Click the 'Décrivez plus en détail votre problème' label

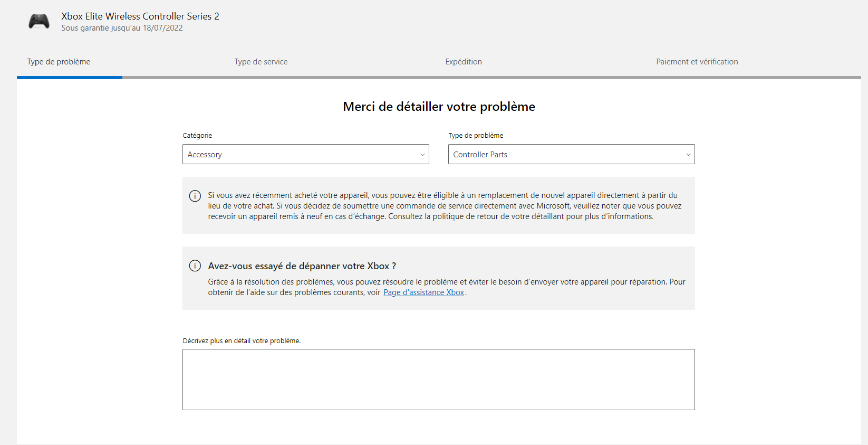[x=242, y=341]
